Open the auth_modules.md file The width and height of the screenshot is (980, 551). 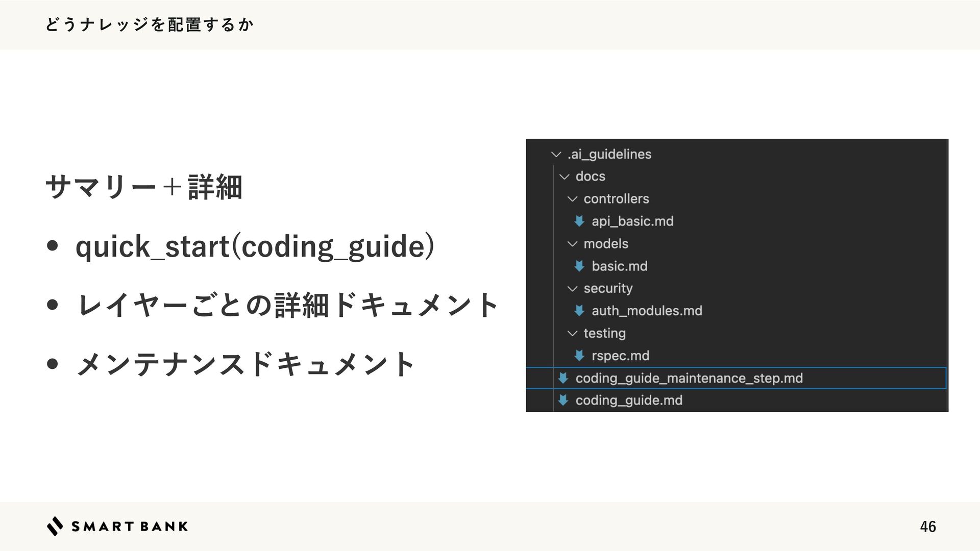pyautogui.click(x=647, y=310)
